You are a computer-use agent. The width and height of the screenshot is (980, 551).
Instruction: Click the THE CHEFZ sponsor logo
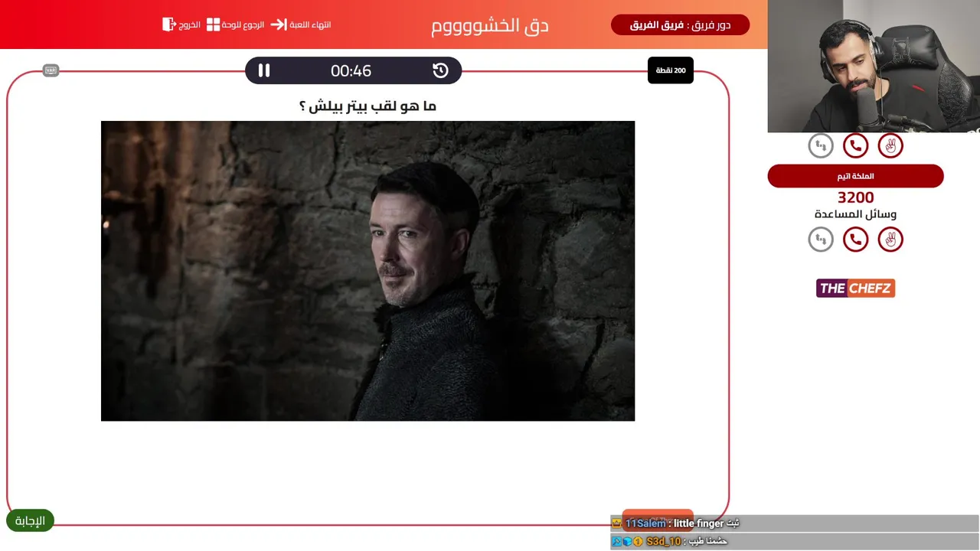tap(855, 289)
